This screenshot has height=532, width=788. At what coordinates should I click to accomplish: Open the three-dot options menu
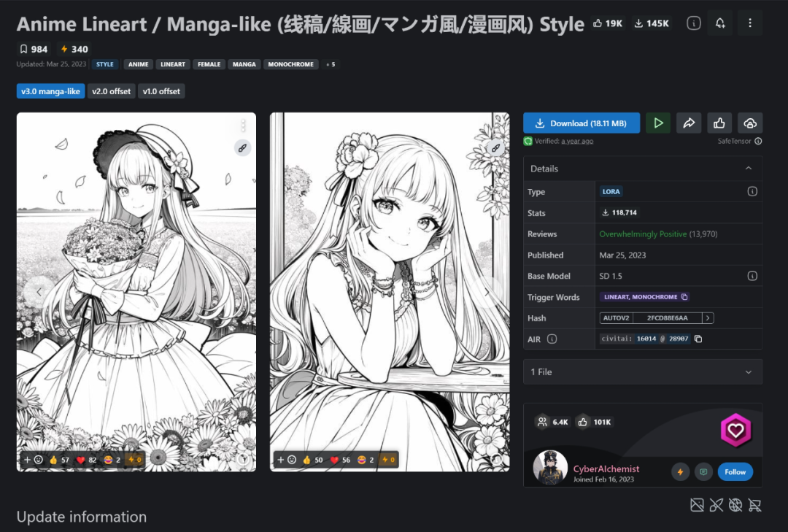(x=750, y=23)
